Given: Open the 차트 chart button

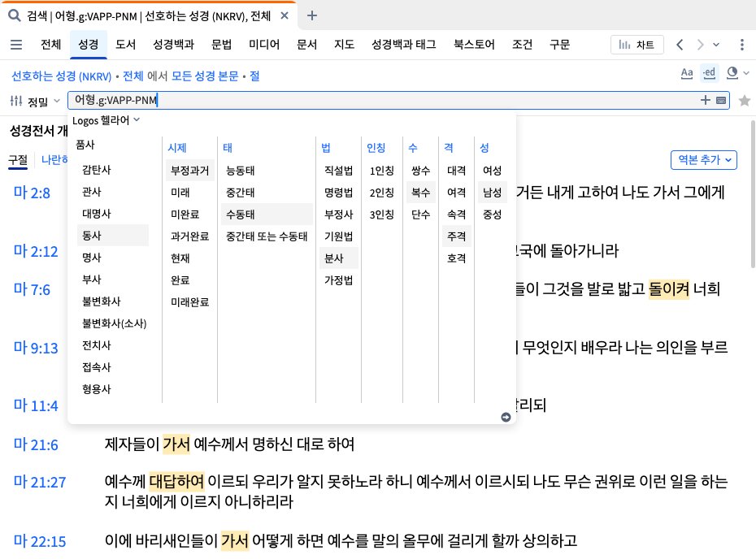Looking at the screenshot, I should (x=637, y=45).
